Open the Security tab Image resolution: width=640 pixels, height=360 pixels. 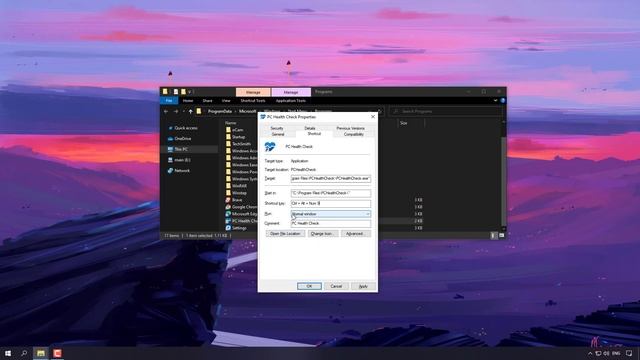pyautogui.click(x=277, y=128)
